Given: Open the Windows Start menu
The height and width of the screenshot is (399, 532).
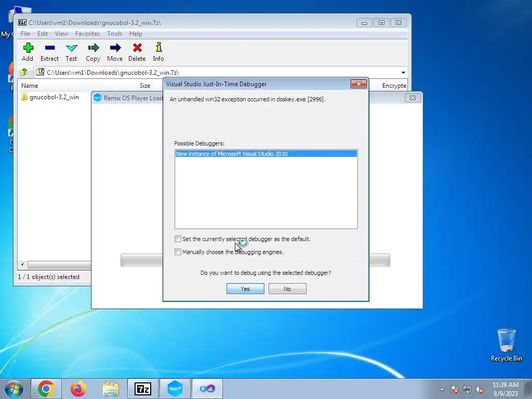Looking at the screenshot, I should click(14, 389).
